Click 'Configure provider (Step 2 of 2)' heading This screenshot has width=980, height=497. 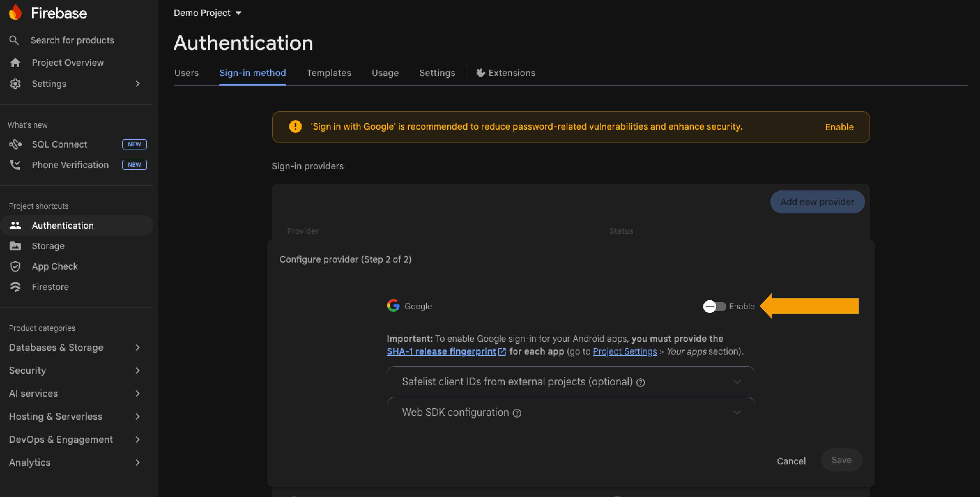[345, 259]
